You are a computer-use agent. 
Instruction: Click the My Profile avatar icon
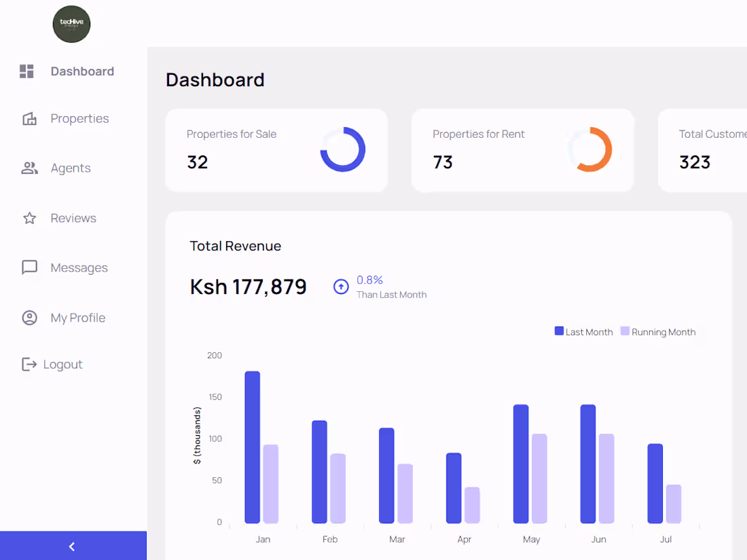[x=29, y=318]
